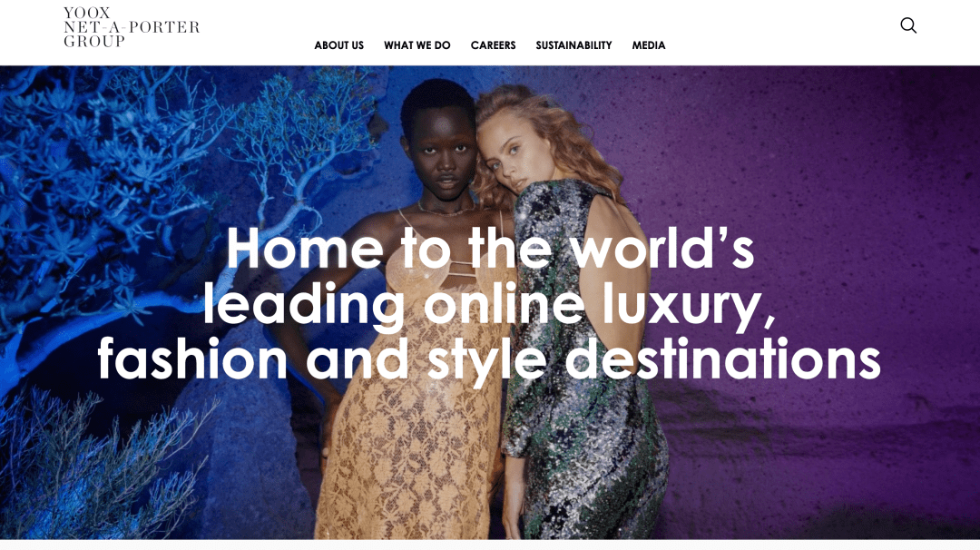Open the search magnifier icon
Screen dimensions: 980x550
pyautogui.click(x=908, y=25)
